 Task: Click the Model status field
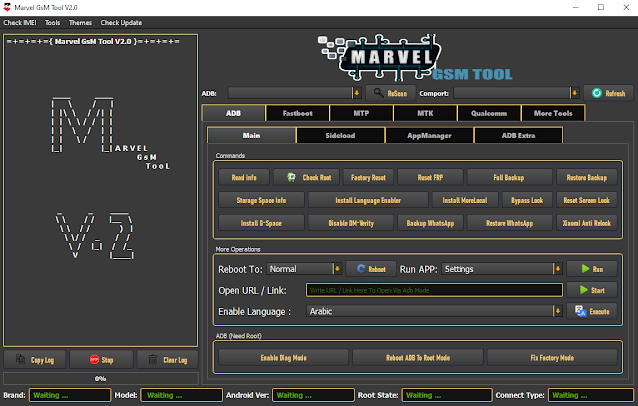point(181,395)
